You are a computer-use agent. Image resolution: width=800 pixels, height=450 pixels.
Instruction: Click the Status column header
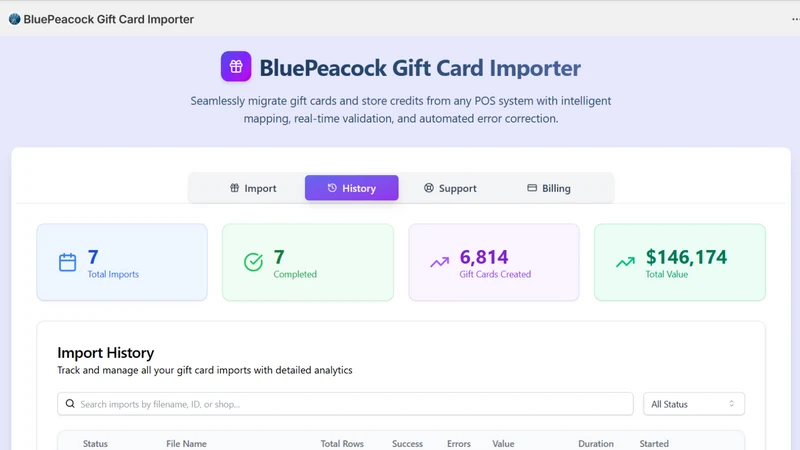tap(95, 444)
